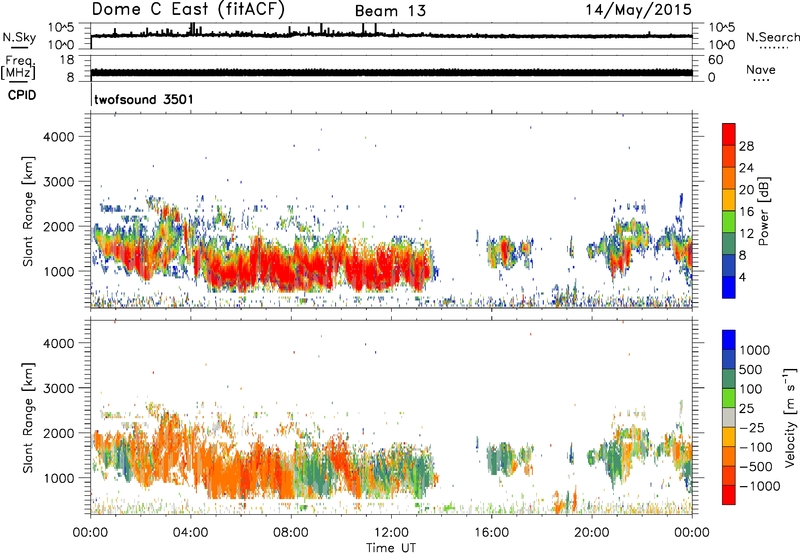Click the green velocity patch near 16:00
This screenshot has width=800, height=554.
(500, 458)
